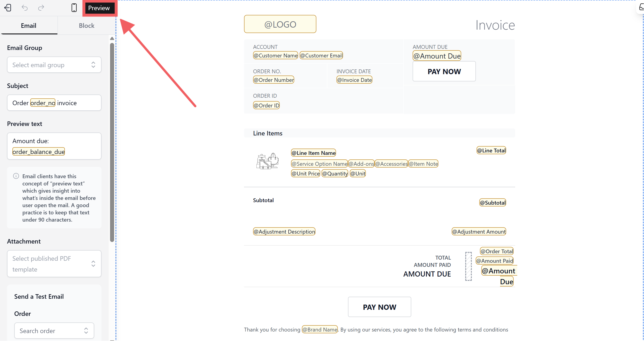644x341 pixels.
Task: Click the preview text info icon
Action: point(16,176)
